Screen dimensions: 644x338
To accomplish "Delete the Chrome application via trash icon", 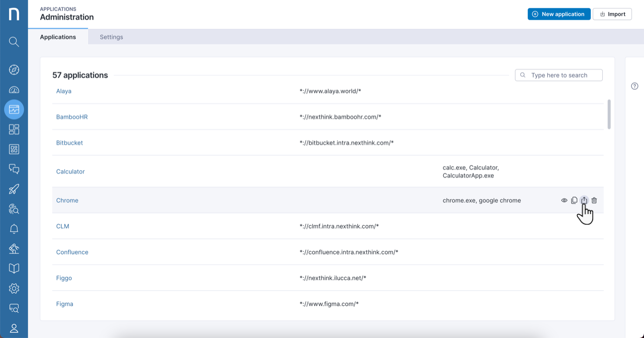I will (x=594, y=200).
